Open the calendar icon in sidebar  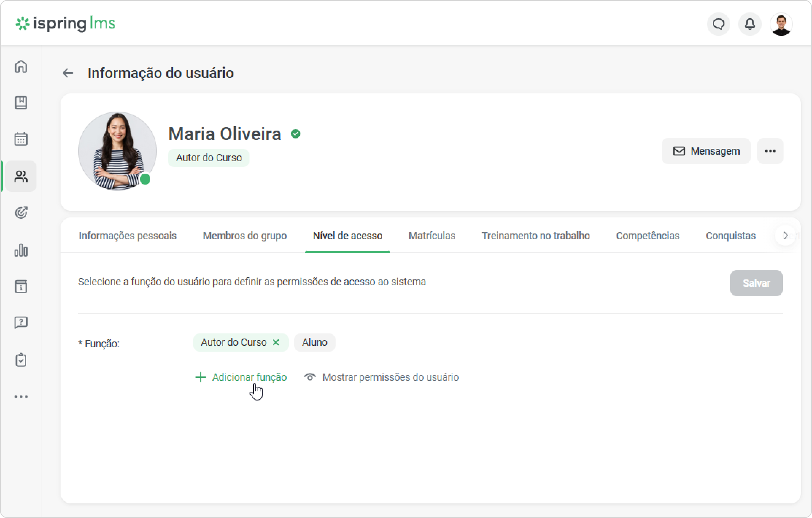pyautogui.click(x=21, y=139)
